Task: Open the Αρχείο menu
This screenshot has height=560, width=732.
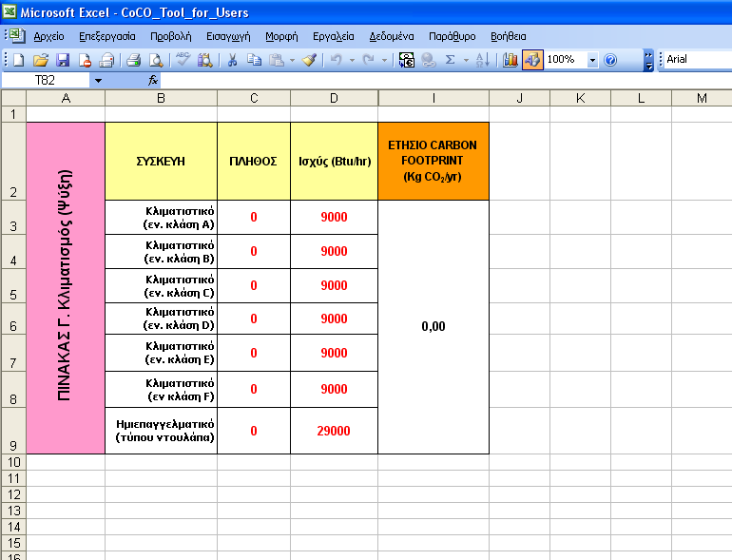Action: pos(49,36)
